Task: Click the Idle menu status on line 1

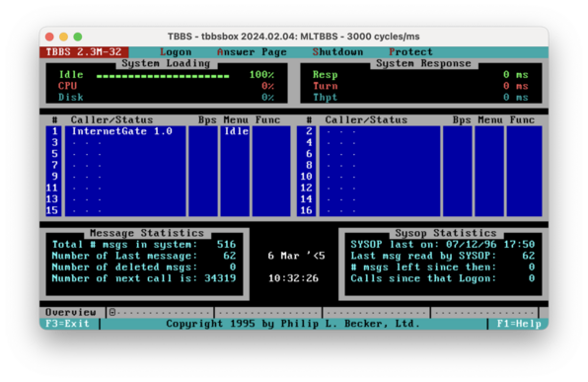Action: pos(236,131)
